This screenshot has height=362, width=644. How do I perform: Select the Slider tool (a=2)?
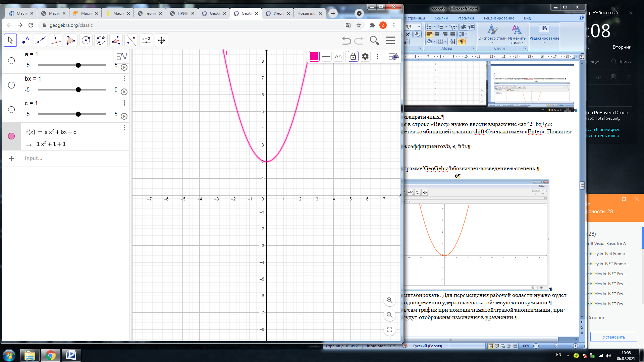pyautogui.click(x=146, y=41)
